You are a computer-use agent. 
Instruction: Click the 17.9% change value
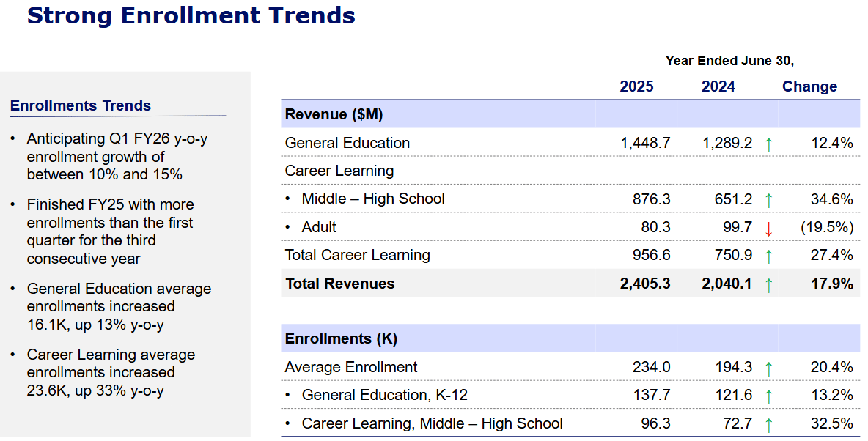coord(832,283)
